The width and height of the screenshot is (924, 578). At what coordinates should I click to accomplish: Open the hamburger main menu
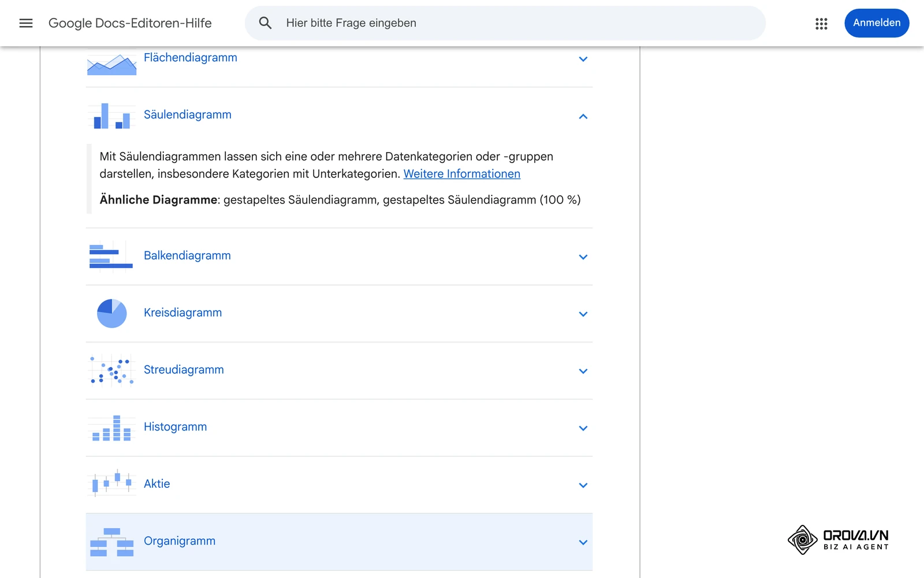26,23
